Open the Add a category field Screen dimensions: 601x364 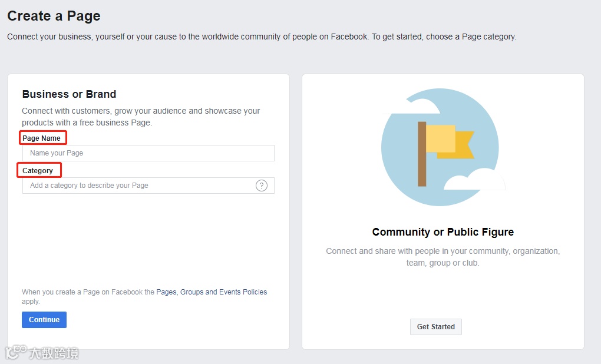point(139,186)
